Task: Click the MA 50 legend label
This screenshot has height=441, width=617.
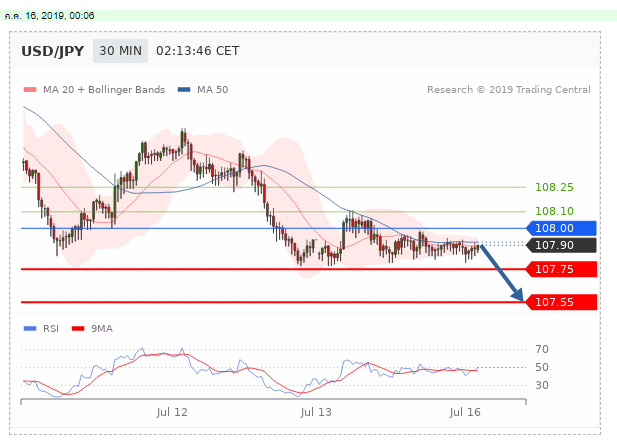Action: [x=212, y=90]
